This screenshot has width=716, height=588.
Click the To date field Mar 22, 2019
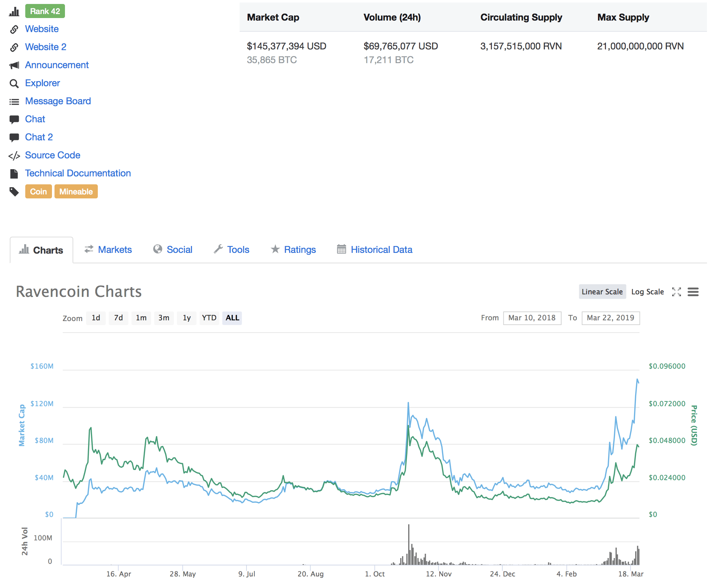click(611, 318)
